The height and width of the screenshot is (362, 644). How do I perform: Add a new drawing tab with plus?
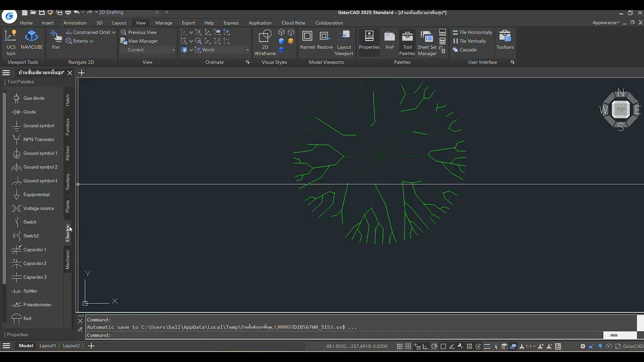[81, 73]
